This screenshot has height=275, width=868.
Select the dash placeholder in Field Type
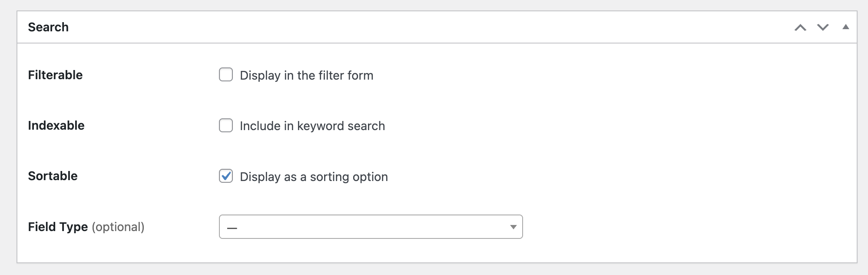pos(232,228)
